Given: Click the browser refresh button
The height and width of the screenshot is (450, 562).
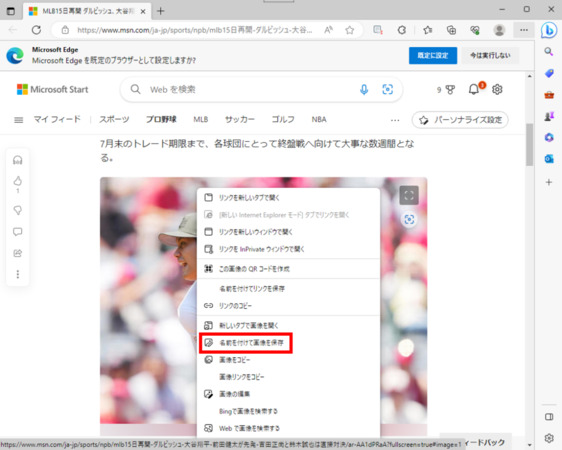Looking at the screenshot, I should (36, 30).
